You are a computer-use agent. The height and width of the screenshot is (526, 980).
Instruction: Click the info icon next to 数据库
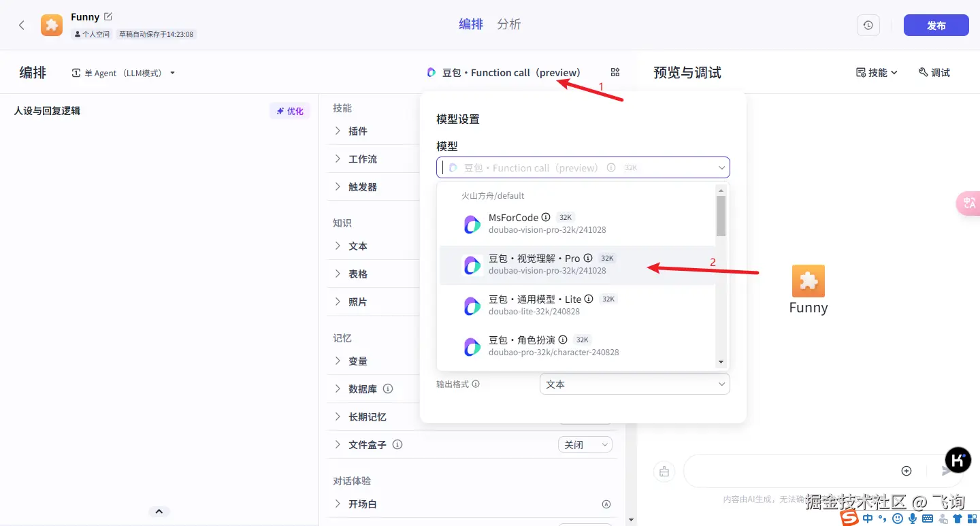[388, 389]
